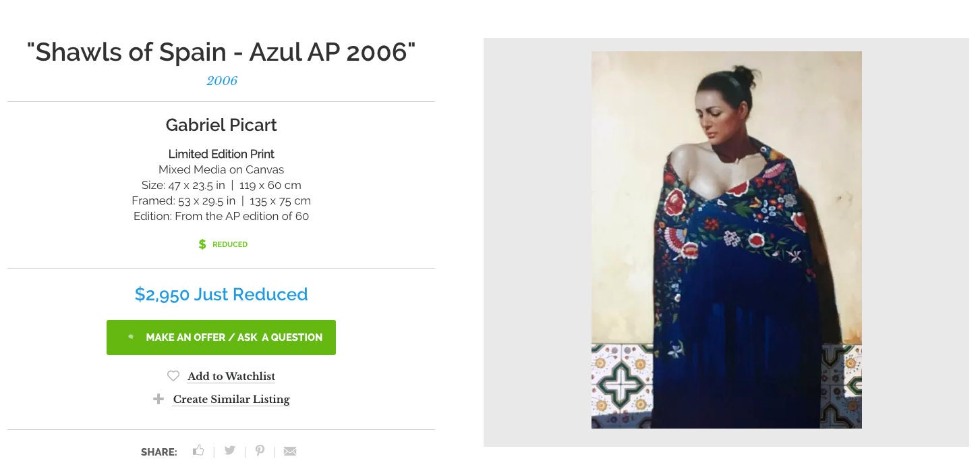This screenshot has height=463, width=980.
Task: Share this listing on Twitter
Action: pyautogui.click(x=229, y=450)
